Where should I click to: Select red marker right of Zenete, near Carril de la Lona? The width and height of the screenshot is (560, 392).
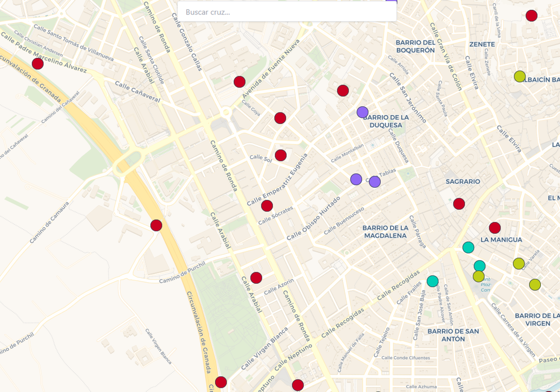coord(532,16)
